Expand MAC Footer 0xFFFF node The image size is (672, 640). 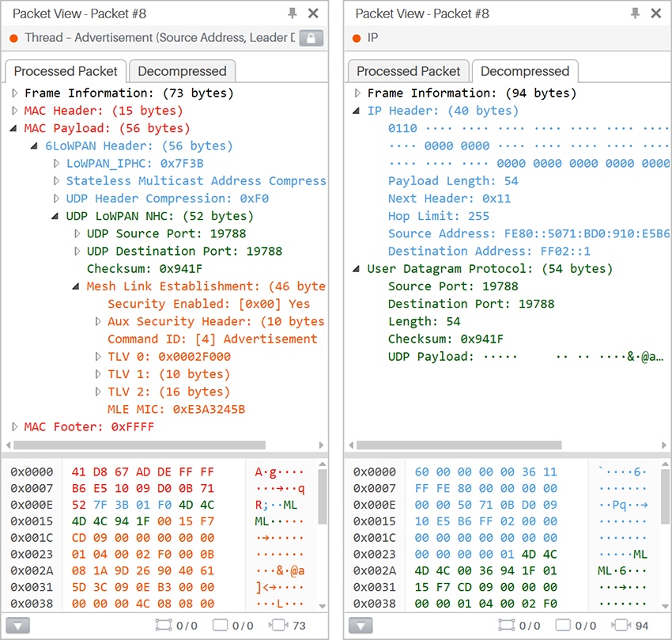click(x=14, y=427)
